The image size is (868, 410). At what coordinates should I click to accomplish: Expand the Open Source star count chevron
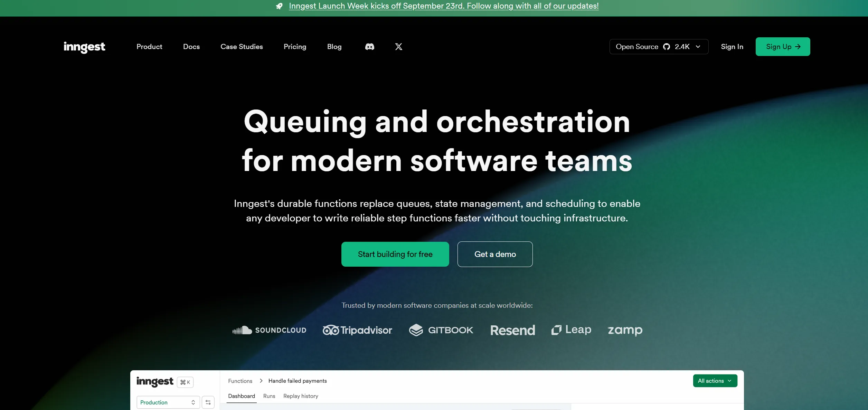[698, 47]
